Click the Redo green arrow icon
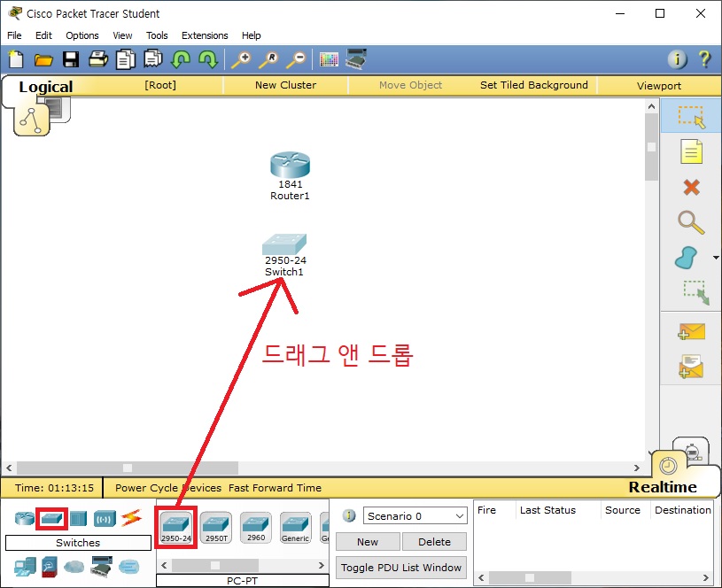This screenshot has height=588, width=722. [x=208, y=59]
